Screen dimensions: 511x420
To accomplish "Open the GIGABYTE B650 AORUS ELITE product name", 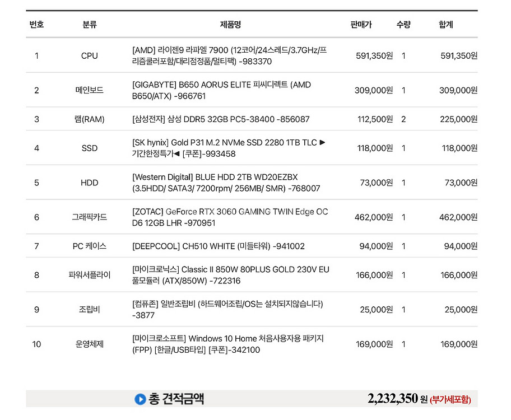I will tap(222, 90).
